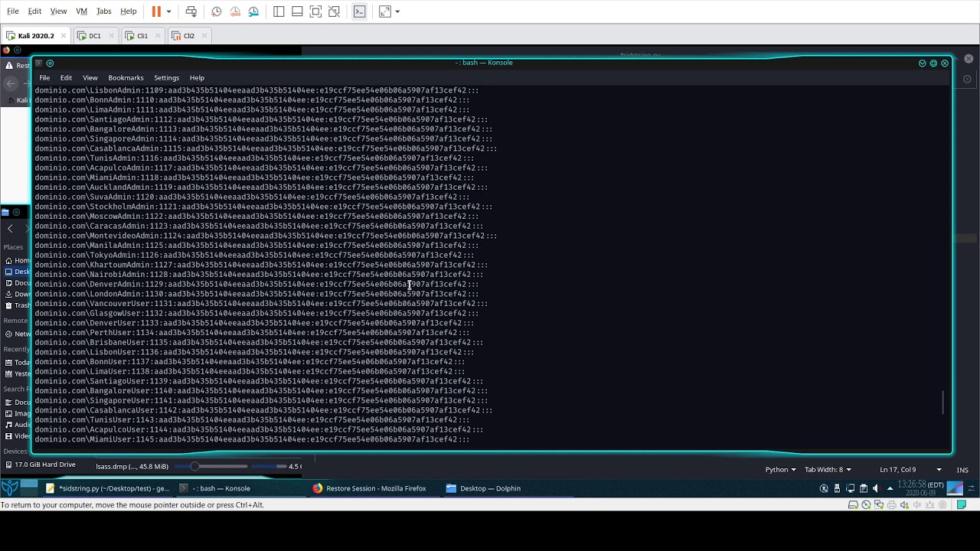
Task: Open the Ln 17, Col 9 dropdown
Action: tap(910, 469)
